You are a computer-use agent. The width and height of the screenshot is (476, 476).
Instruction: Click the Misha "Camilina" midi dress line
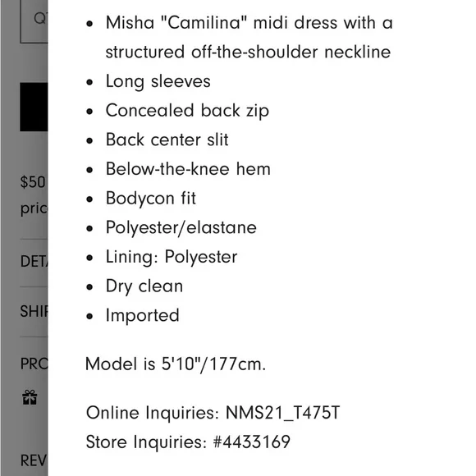[249, 37]
